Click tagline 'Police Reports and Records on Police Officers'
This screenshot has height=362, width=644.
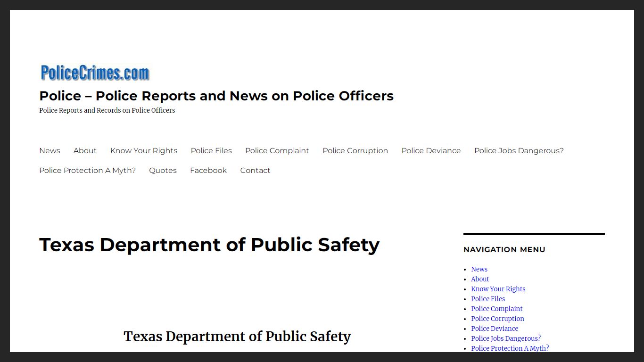pyautogui.click(x=107, y=110)
